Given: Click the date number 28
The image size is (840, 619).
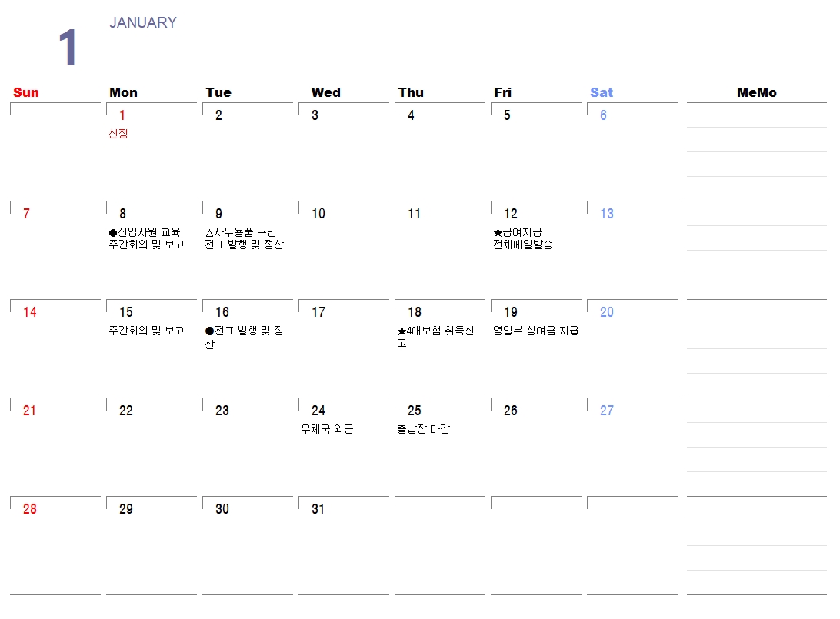Looking at the screenshot, I should tap(30, 509).
